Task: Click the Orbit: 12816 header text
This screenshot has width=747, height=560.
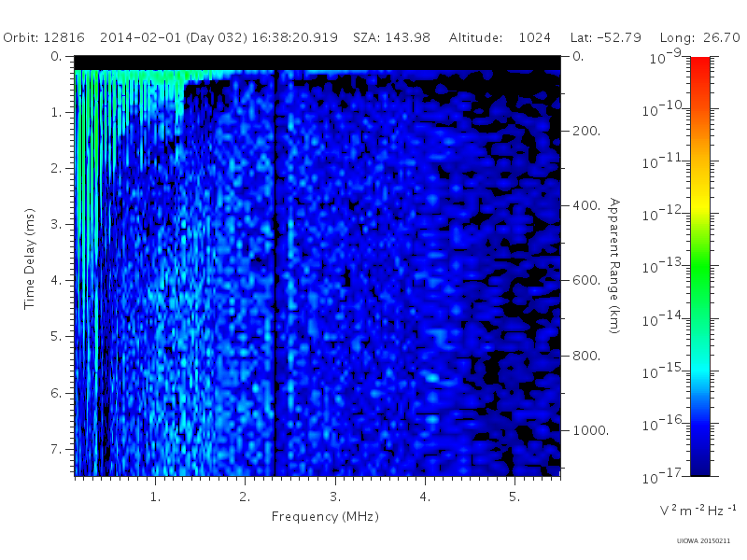Action: 44,37
